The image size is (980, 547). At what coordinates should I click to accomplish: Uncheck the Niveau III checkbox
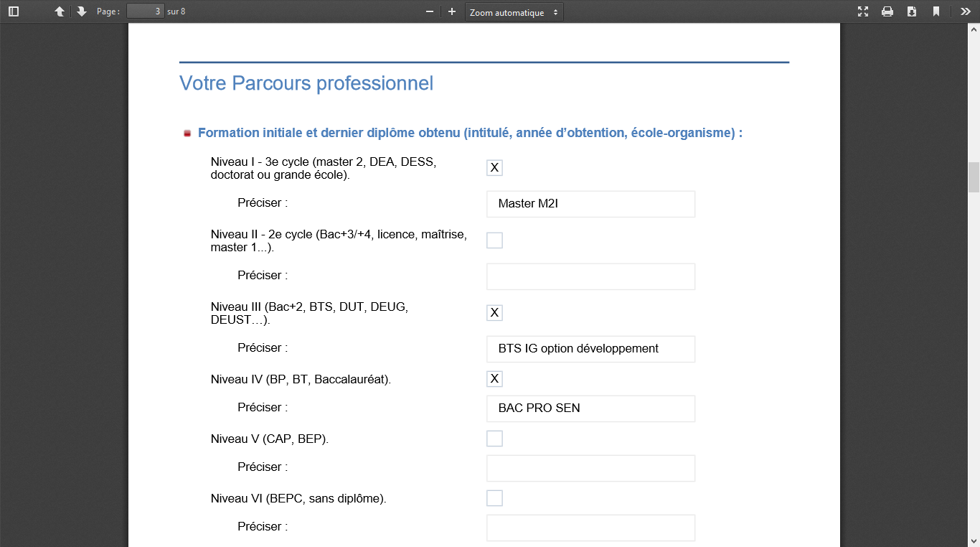pos(494,313)
